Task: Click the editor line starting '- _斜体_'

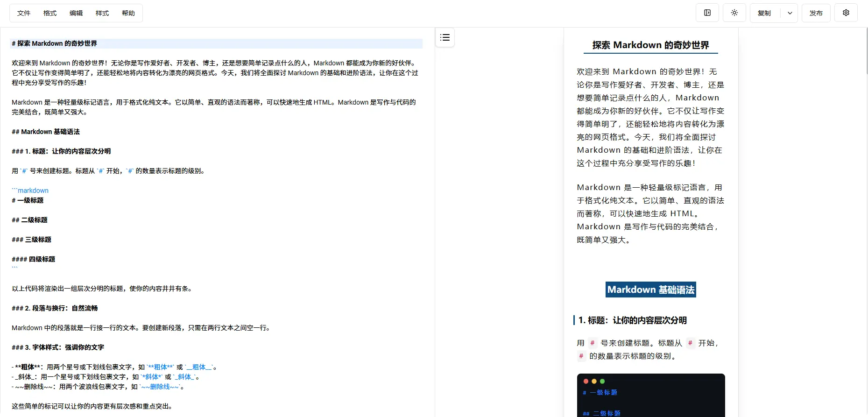Action: [106, 377]
